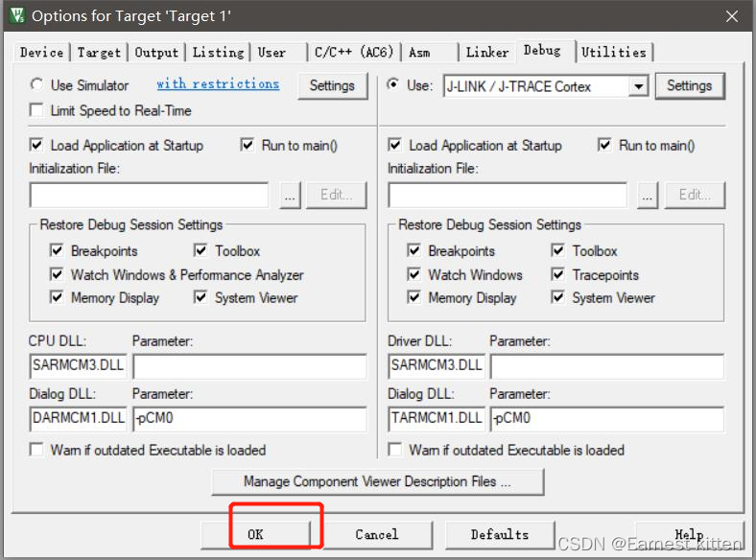756x560 pixels.
Task: Select the Use debugger radio button
Action: coord(393,84)
